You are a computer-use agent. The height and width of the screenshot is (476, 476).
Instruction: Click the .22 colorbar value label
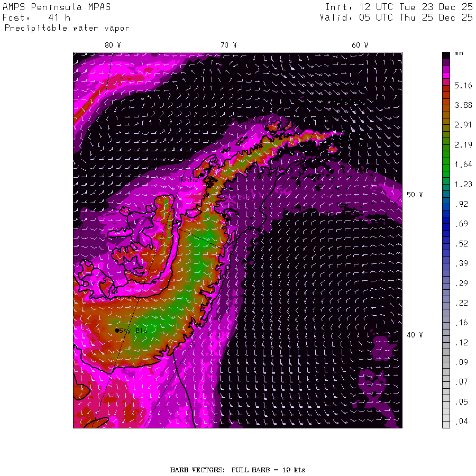click(x=462, y=303)
